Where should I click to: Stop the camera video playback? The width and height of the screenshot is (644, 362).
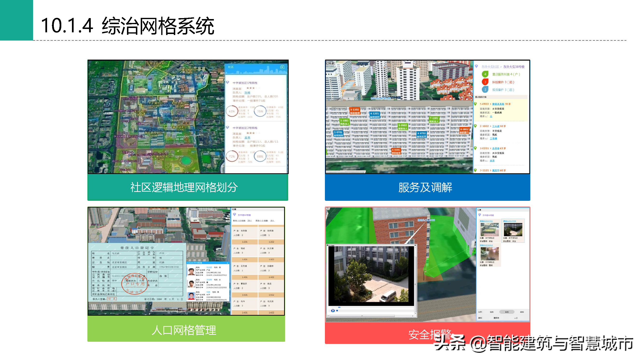coord(337,311)
